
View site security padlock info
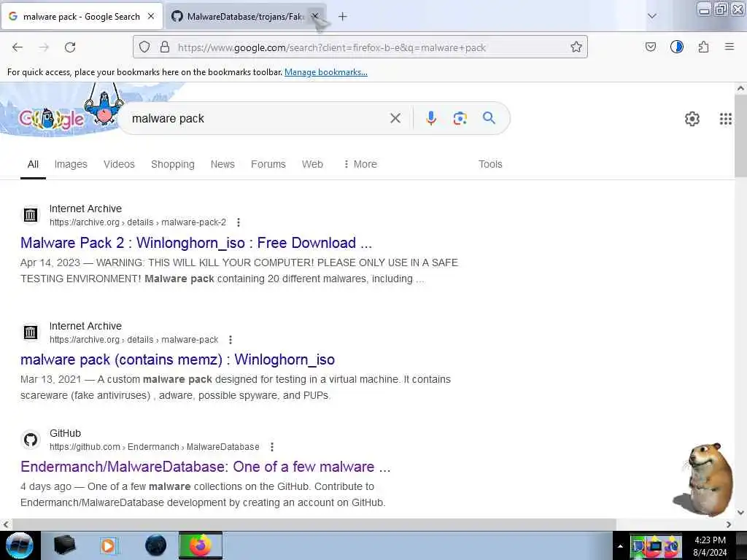[164, 47]
